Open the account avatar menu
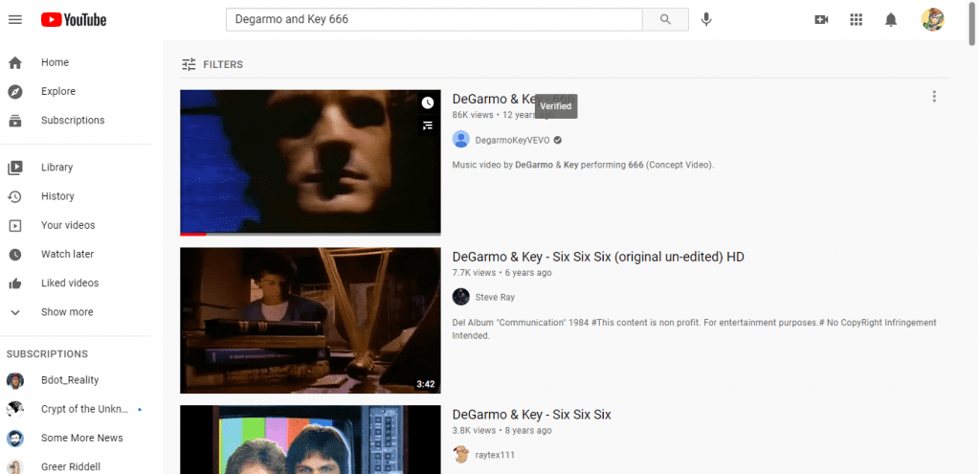 pos(932,19)
